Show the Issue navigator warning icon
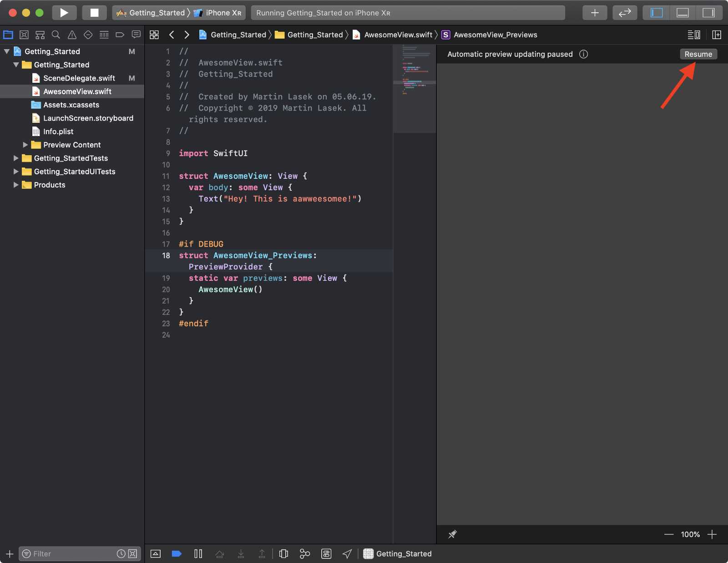728x563 pixels. [x=72, y=35]
